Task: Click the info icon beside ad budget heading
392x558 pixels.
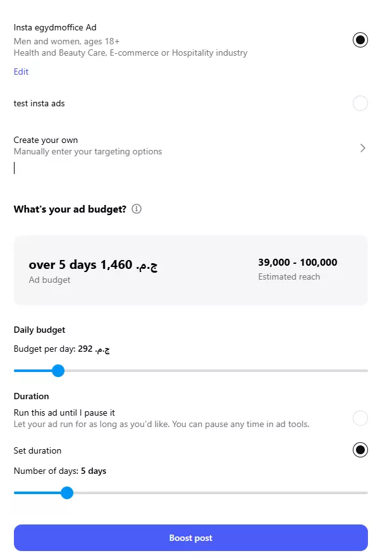Action: pyautogui.click(x=137, y=209)
